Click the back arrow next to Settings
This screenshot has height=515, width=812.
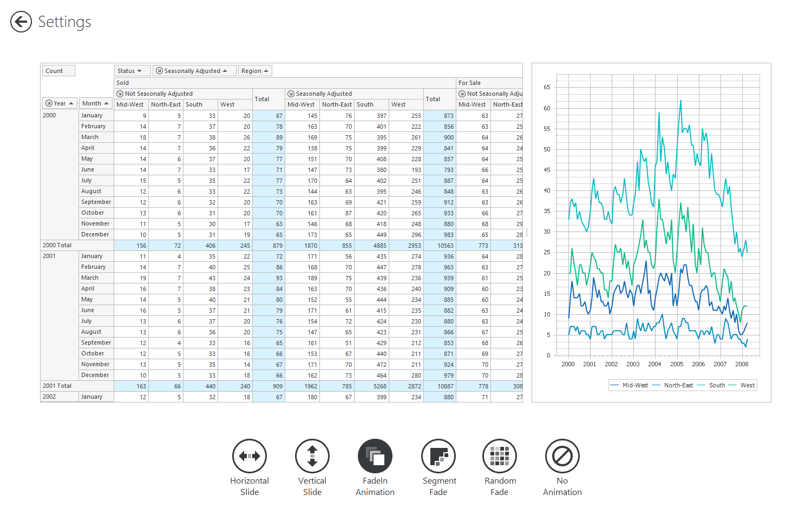pyautogui.click(x=21, y=22)
